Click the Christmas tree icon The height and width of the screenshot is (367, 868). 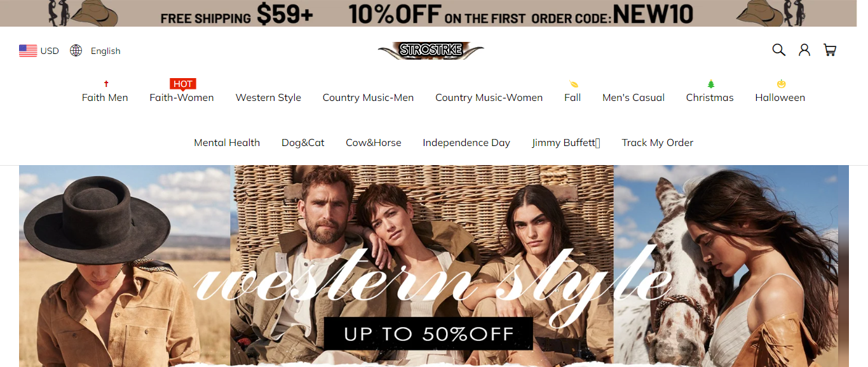click(710, 84)
